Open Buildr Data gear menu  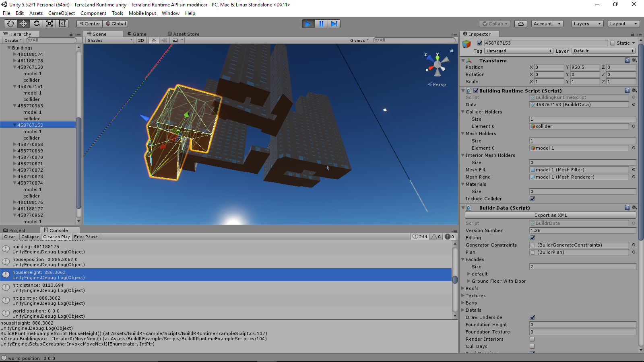point(634,208)
